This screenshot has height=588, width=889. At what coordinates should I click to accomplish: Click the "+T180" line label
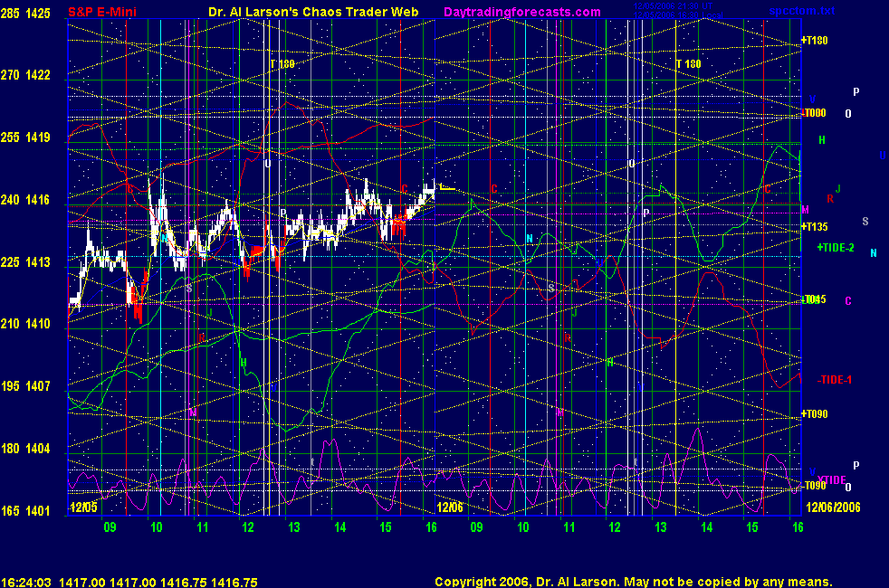[x=814, y=40]
